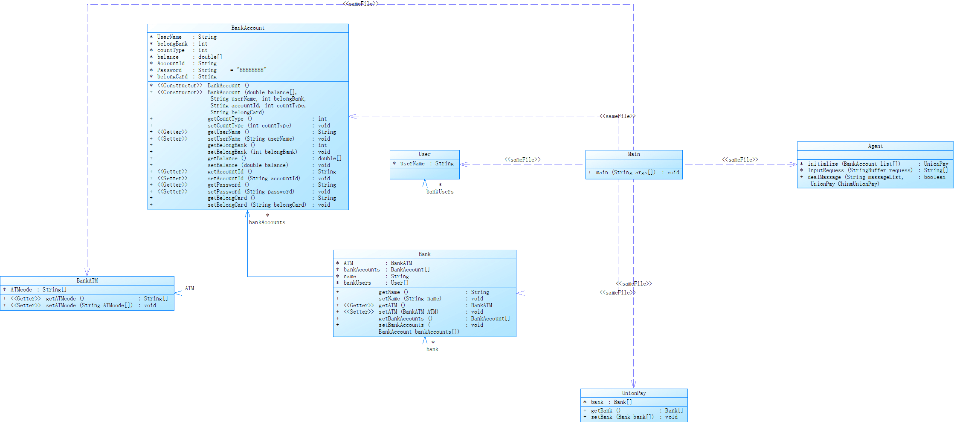Click the UnionPay class header

[634, 393]
